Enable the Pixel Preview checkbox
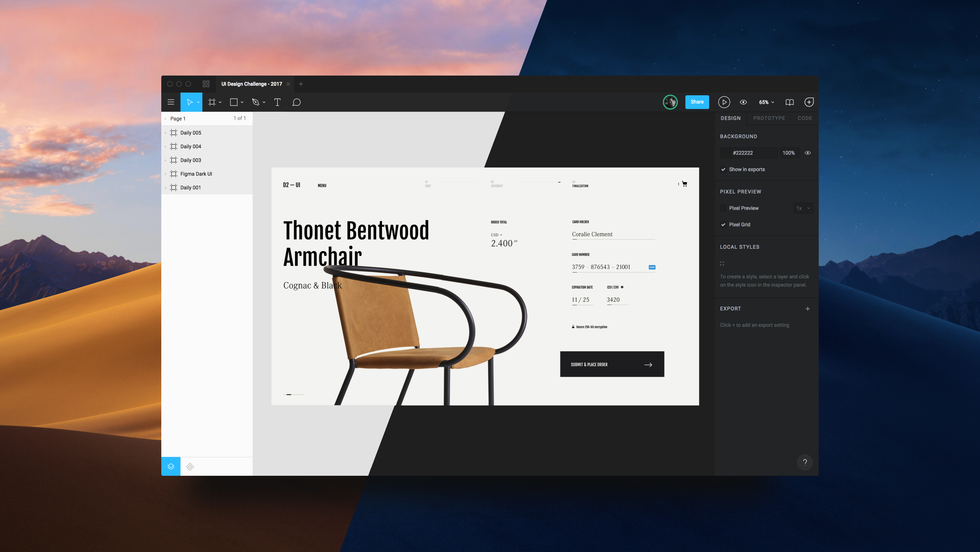980x552 pixels. pos(723,208)
